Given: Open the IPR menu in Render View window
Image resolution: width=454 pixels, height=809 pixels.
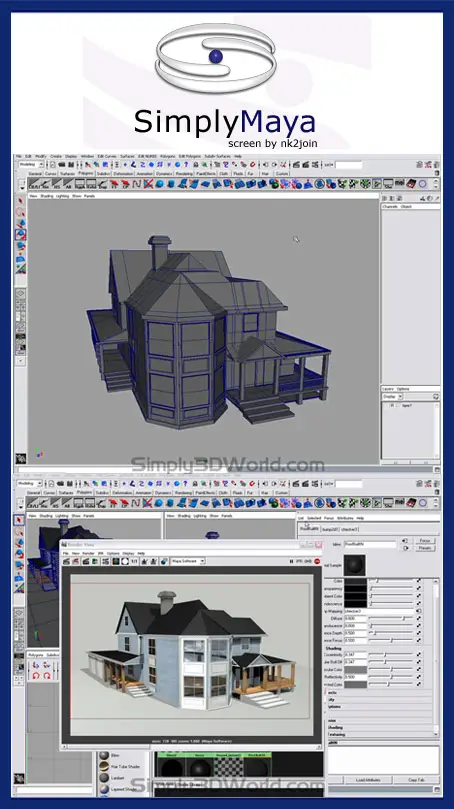Looking at the screenshot, I should coord(101,553).
